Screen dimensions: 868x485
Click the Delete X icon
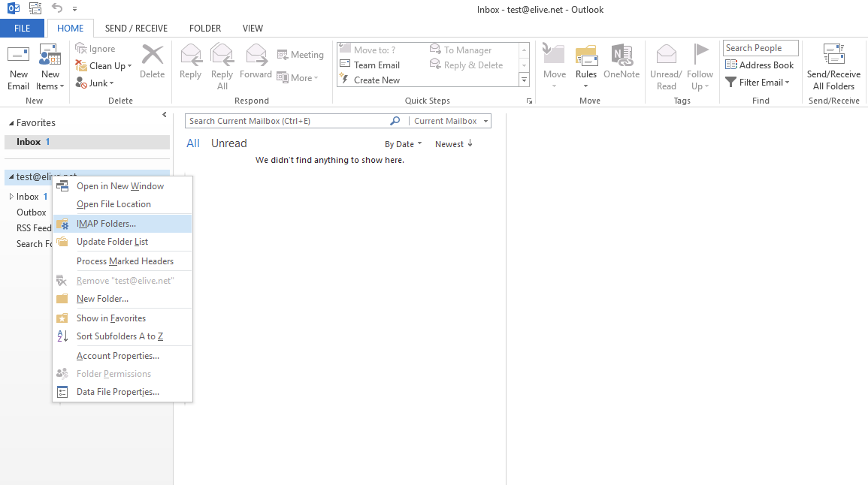(x=153, y=56)
